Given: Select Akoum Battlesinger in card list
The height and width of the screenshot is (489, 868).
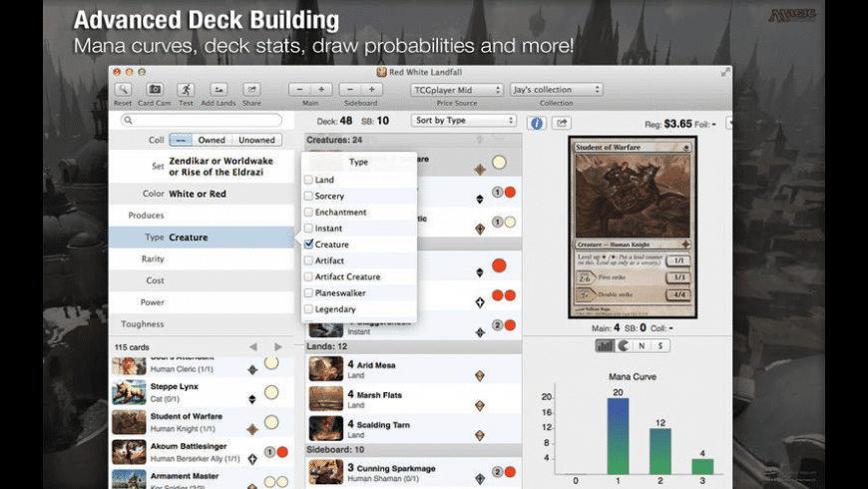Looking at the screenshot, I should (x=202, y=452).
